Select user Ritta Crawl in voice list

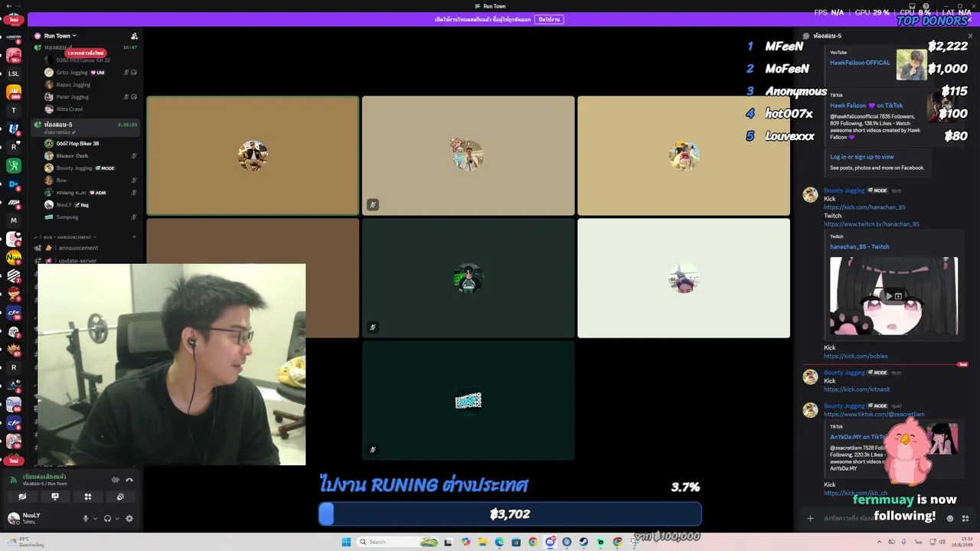70,109
